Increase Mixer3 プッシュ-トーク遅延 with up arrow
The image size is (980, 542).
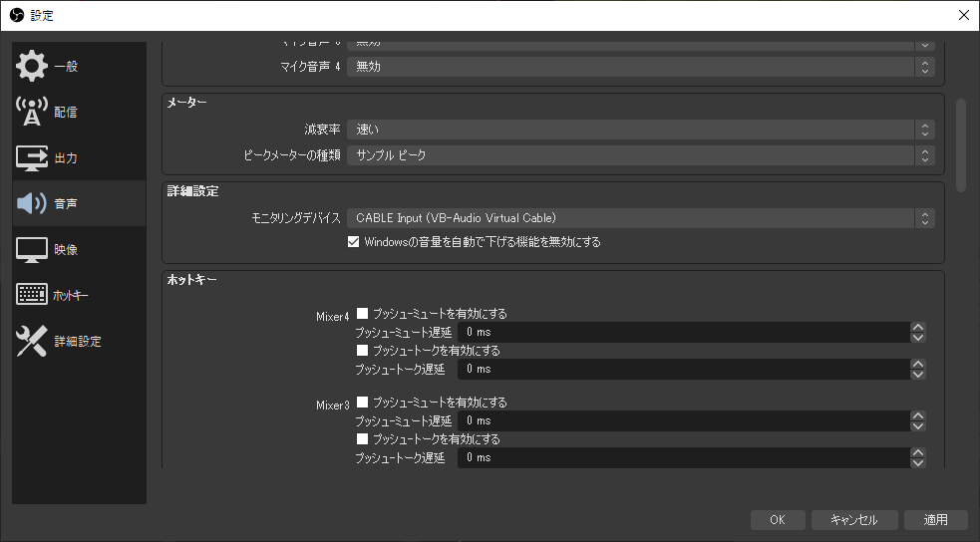click(x=917, y=452)
